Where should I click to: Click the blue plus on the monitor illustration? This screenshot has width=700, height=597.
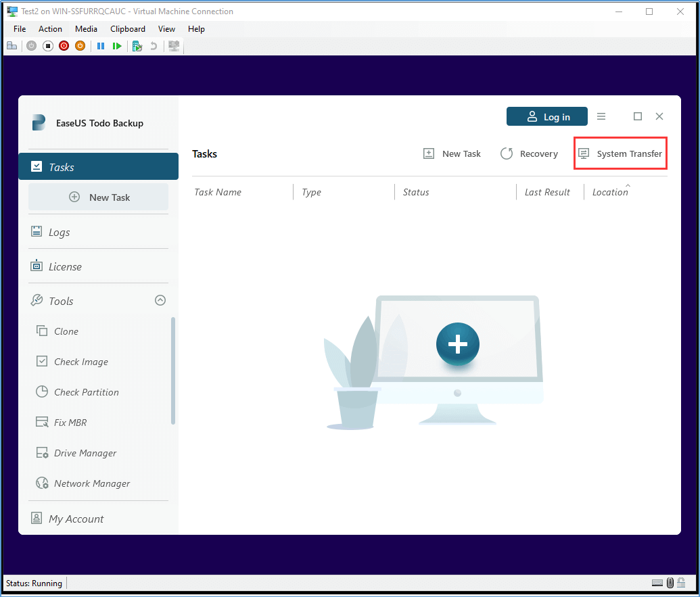click(x=458, y=345)
